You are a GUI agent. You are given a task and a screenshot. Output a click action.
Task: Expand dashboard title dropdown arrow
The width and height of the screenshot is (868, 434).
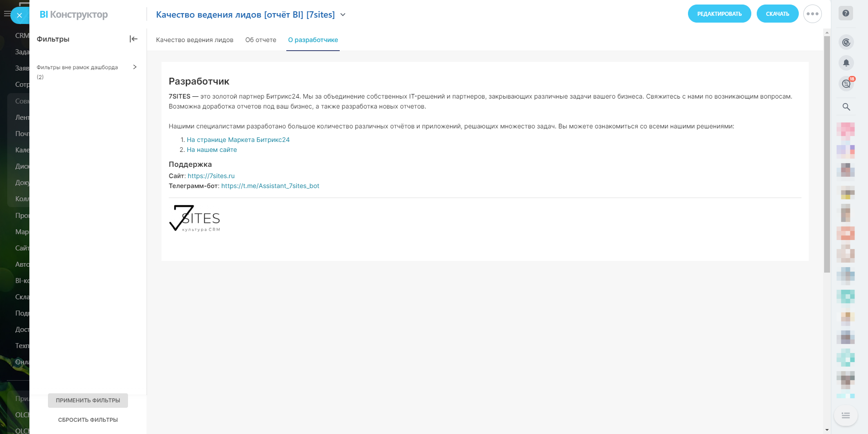click(343, 14)
